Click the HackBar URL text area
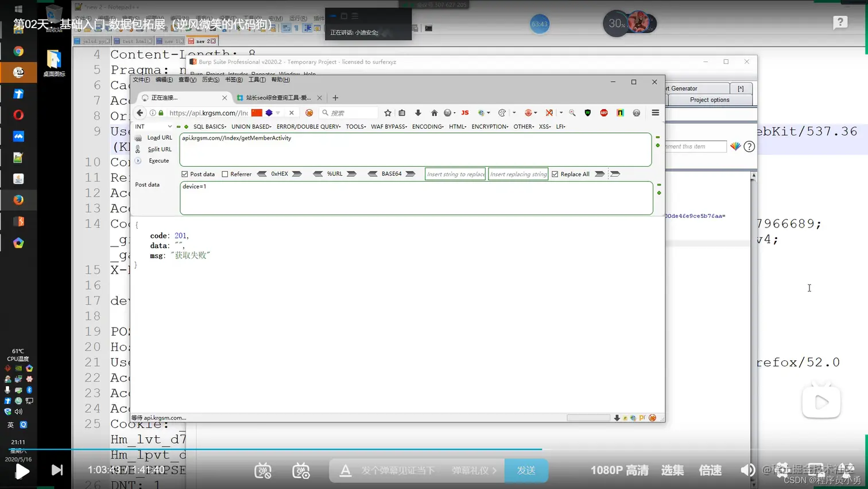Image resolution: width=868 pixels, height=489 pixels. [416, 149]
